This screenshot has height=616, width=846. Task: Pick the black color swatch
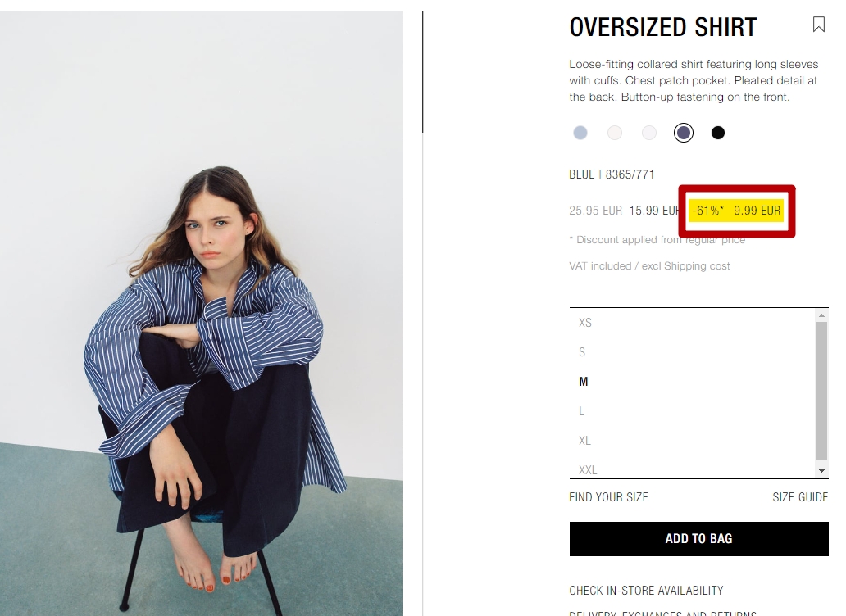[718, 133]
